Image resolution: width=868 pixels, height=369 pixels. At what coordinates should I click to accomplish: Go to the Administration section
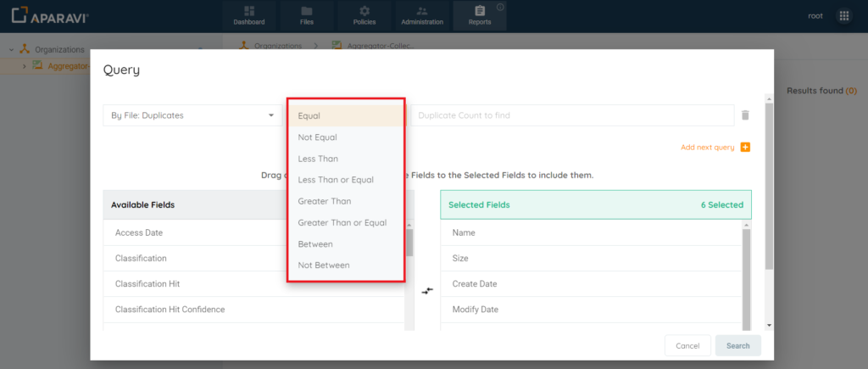tap(422, 16)
